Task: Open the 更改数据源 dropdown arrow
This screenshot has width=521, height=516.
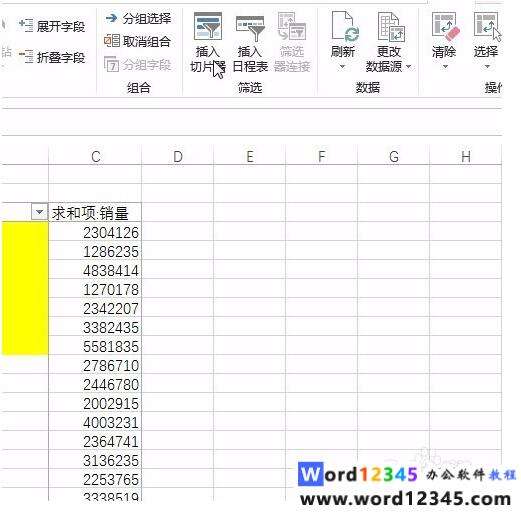Action: pyautogui.click(x=409, y=67)
